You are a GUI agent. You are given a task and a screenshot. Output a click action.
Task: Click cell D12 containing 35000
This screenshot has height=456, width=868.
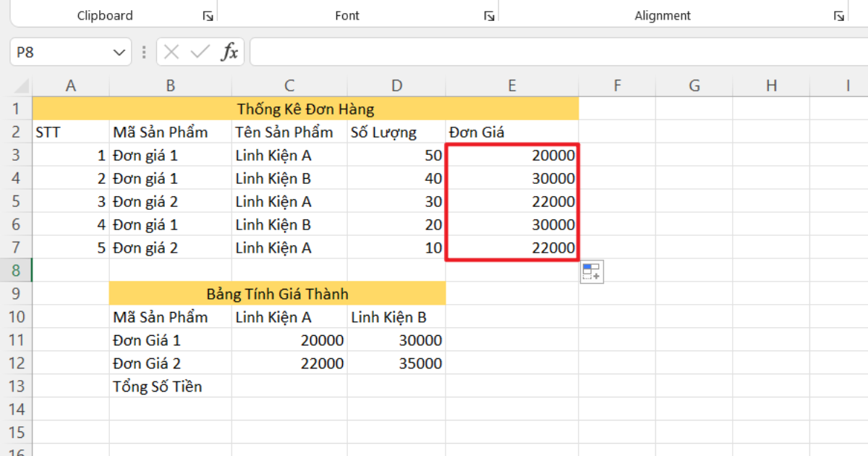(396, 363)
